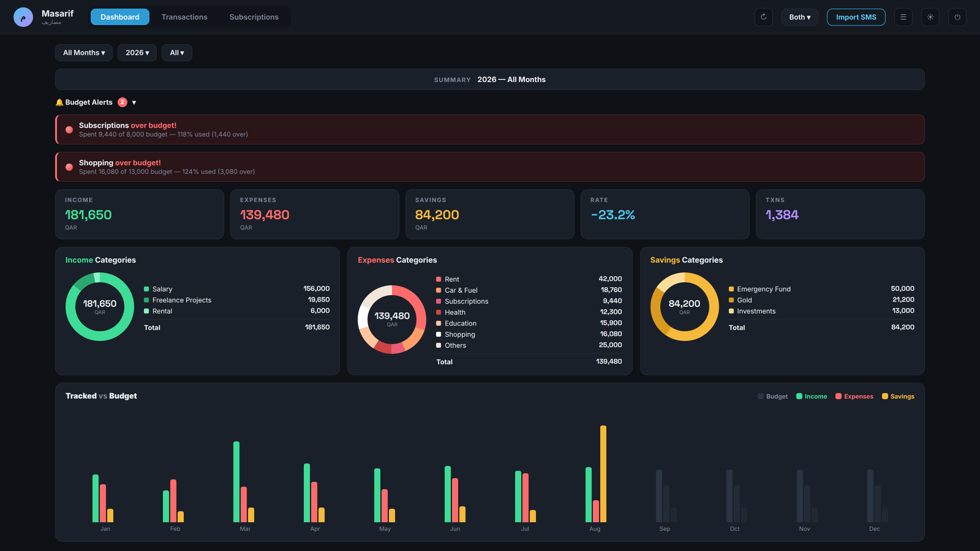Click the Expenses summary card 139,480
Image resolution: width=980 pixels, height=551 pixels.
pyautogui.click(x=315, y=214)
